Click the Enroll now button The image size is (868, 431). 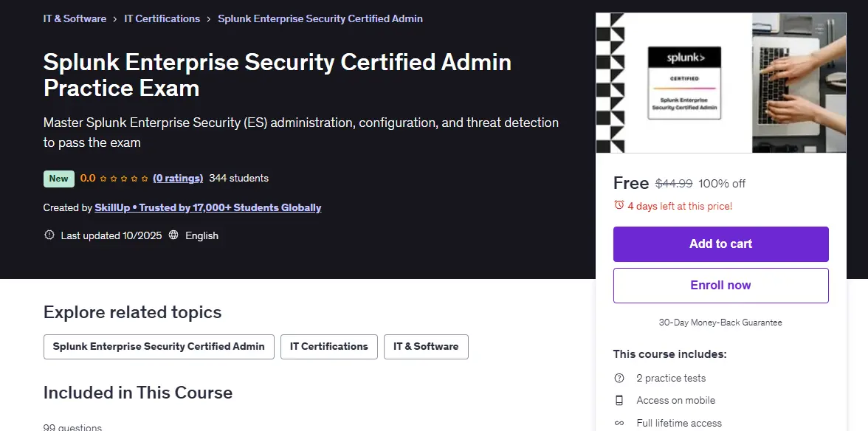tap(720, 286)
